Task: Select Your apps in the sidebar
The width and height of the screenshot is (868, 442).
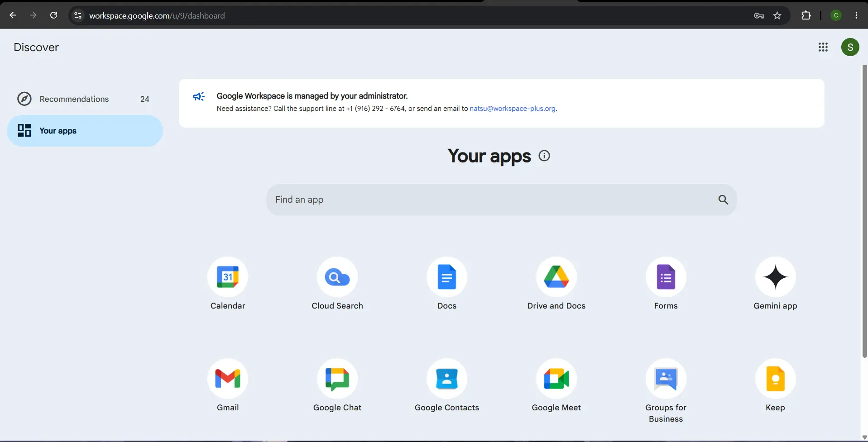Action: point(85,131)
